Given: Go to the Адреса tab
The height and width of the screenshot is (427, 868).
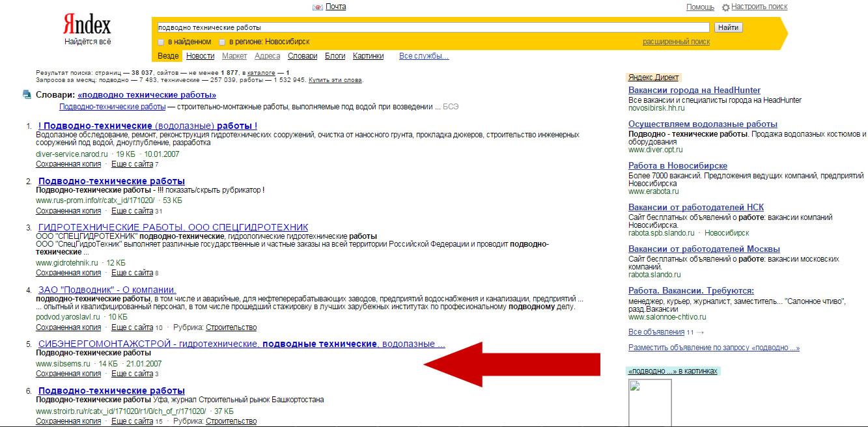Looking at the screenshot, I should click(x=268, y=56).
